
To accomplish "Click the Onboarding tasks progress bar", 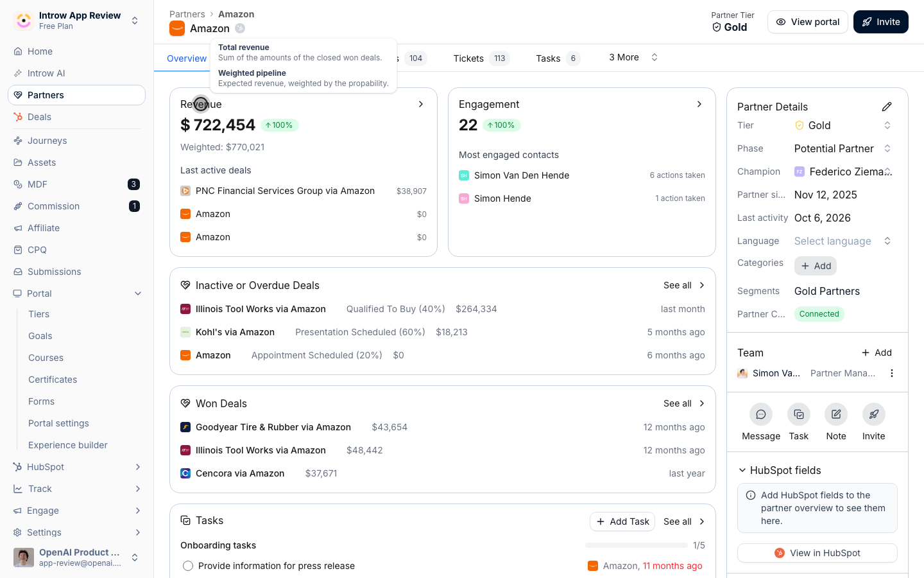I will click(x=637, y=545).
